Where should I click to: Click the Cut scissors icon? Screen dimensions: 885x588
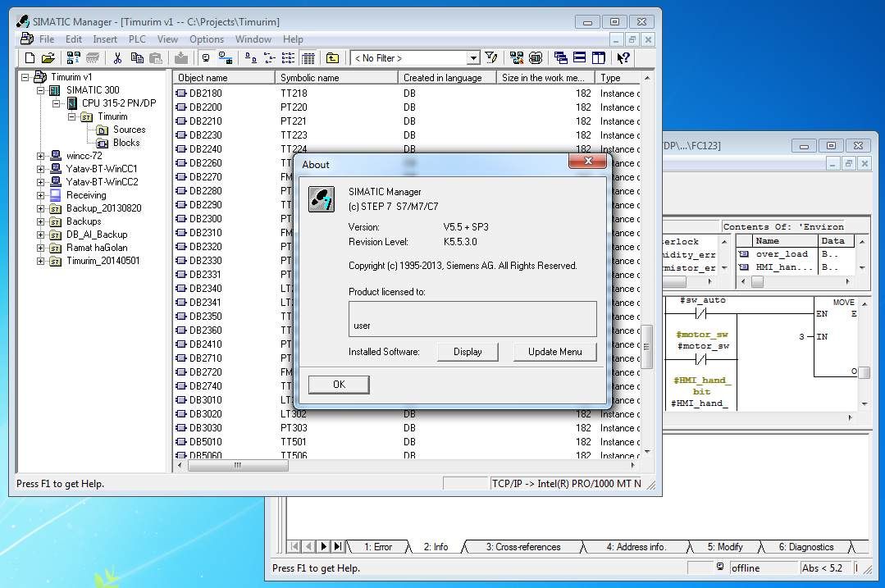coord(117,57)
